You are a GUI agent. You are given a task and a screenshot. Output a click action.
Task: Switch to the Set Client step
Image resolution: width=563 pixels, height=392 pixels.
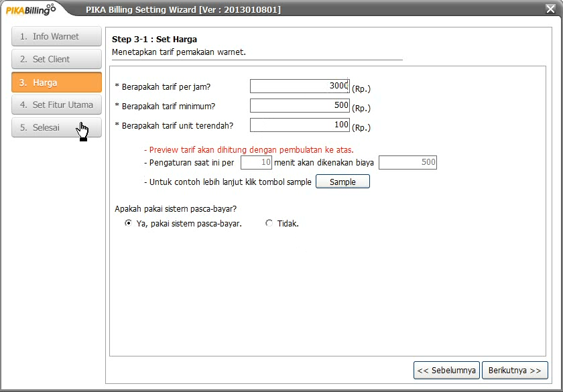[x=56, y=59]
